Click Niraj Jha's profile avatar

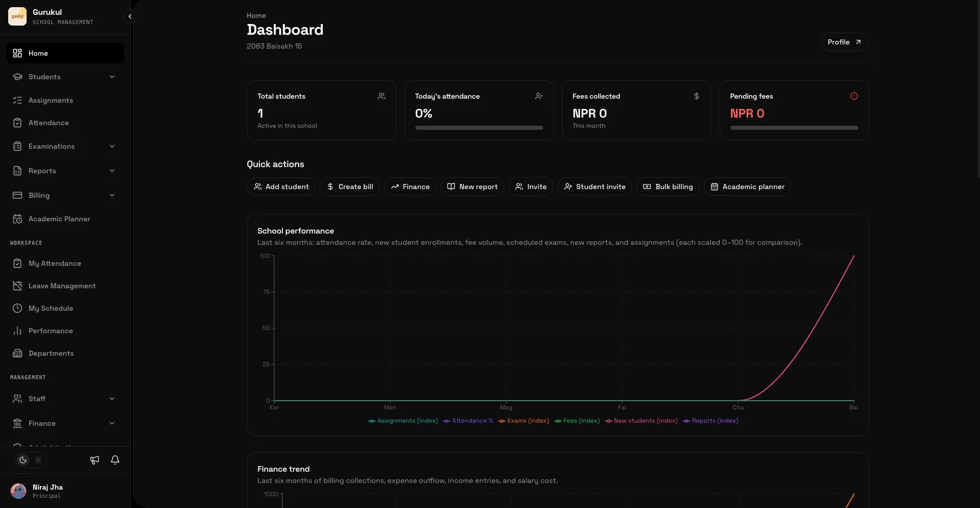(x=18, y=491)
